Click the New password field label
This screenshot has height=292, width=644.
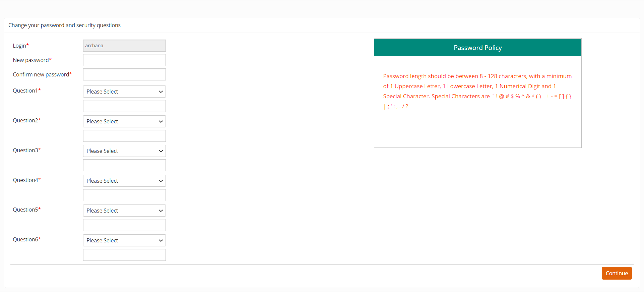[31, 60]
